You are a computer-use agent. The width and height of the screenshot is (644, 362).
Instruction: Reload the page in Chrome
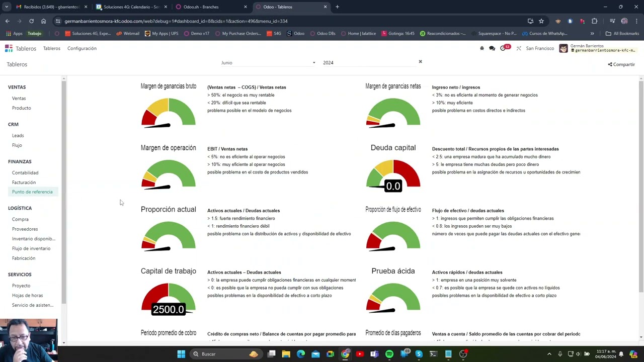pos(31,21)
